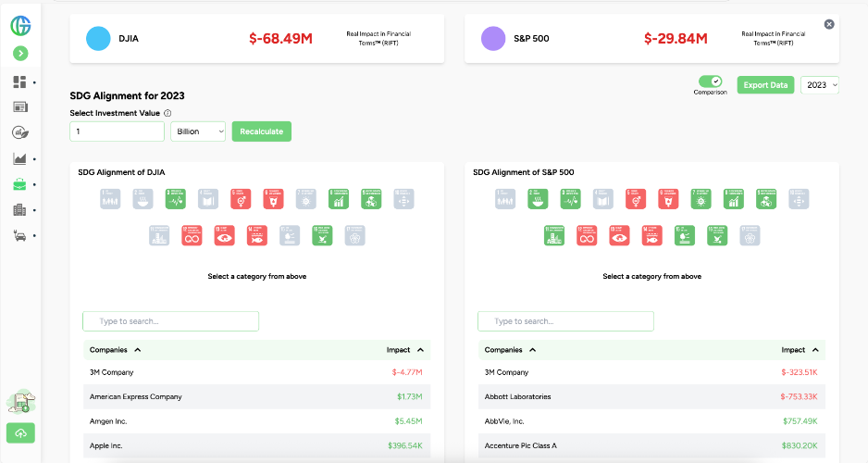Open the report illustration icon above upload
Image resolution: width=868 pixels, height=463 pixels.
tap(21, 401)
